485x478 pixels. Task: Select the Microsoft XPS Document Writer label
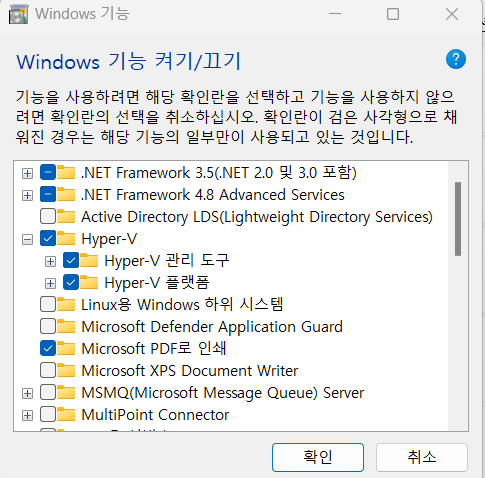[x=190, y=371]
